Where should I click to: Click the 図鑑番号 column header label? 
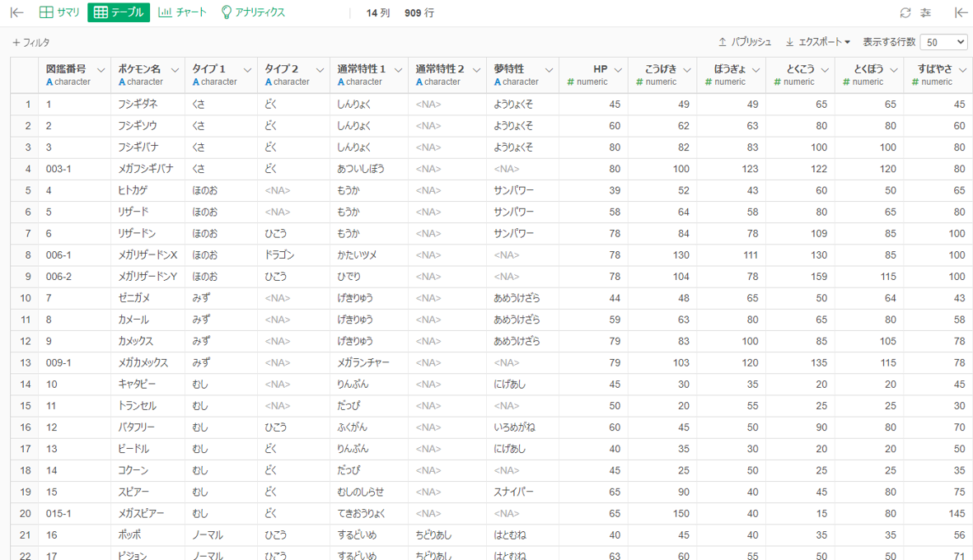[x=66, y=69]
